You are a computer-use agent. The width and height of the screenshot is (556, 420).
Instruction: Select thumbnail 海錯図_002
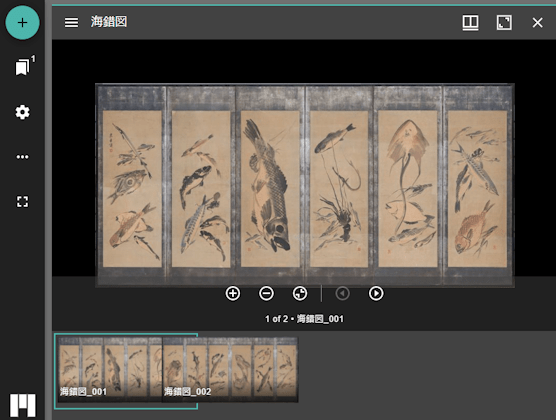[x=230, y=369]
